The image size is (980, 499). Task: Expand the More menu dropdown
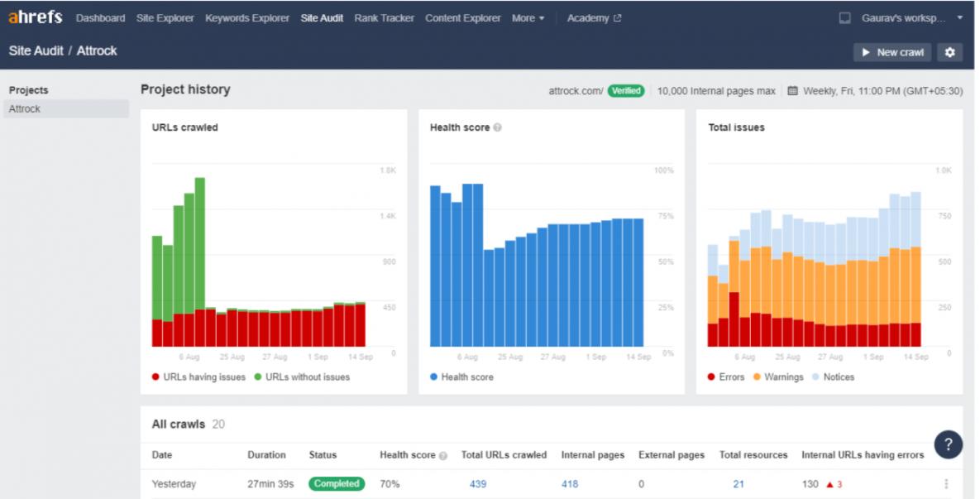(x=528, y=18)
